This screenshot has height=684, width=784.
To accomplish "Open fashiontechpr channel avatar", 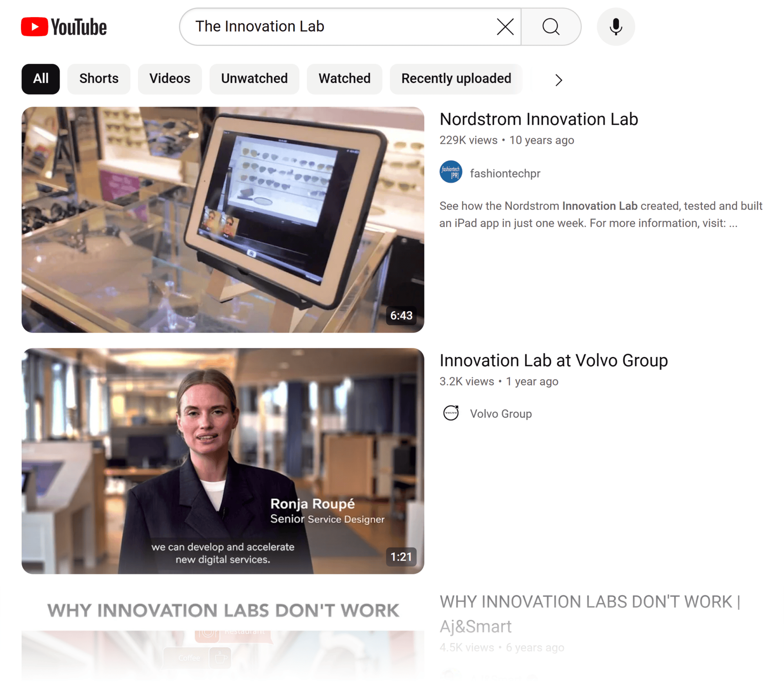I will tap(451, 171).
